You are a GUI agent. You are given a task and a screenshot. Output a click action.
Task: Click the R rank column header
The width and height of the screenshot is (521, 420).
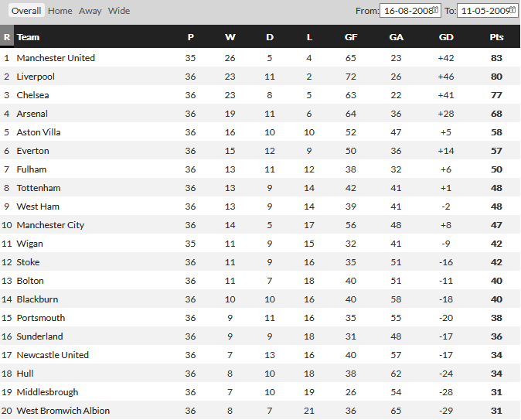click(x=7, y=37)
